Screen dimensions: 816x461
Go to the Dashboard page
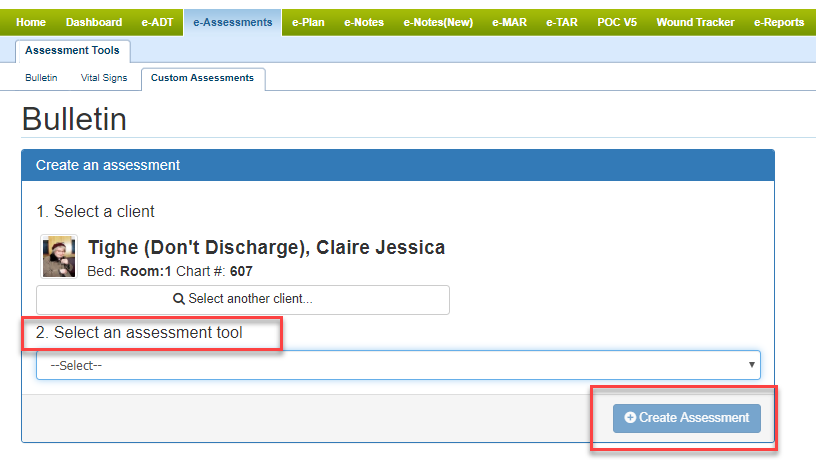[94, 22]
